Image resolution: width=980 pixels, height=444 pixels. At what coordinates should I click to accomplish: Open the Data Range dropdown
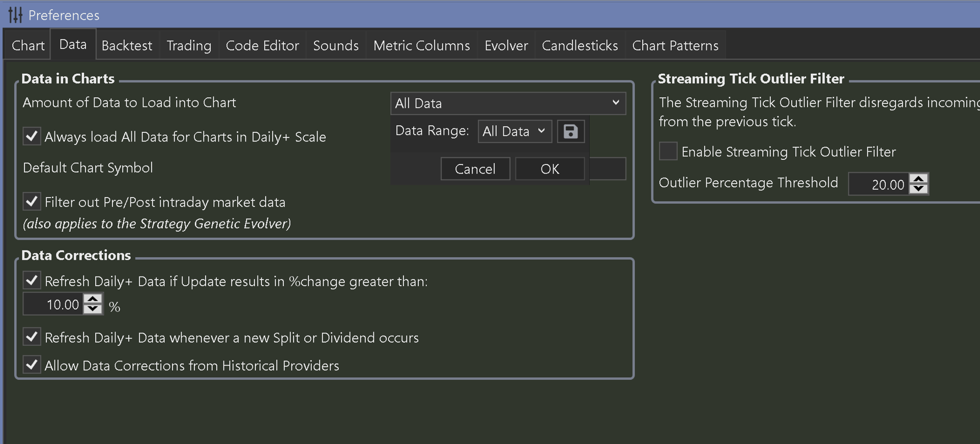(x=514, y=131)
